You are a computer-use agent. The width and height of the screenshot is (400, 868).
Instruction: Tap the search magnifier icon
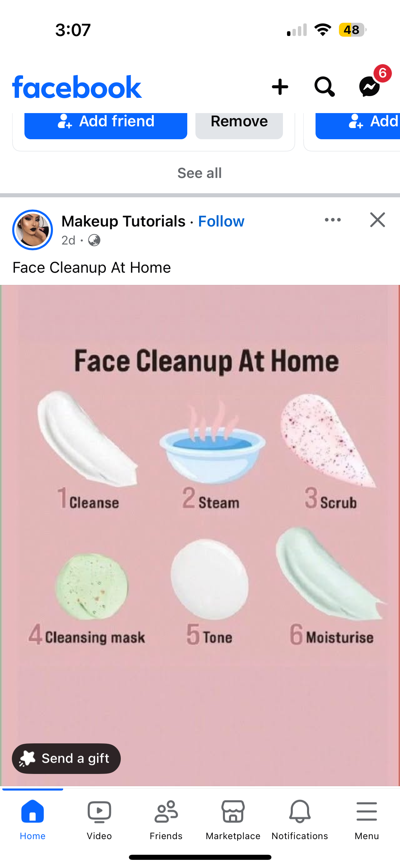pos(324,87)
